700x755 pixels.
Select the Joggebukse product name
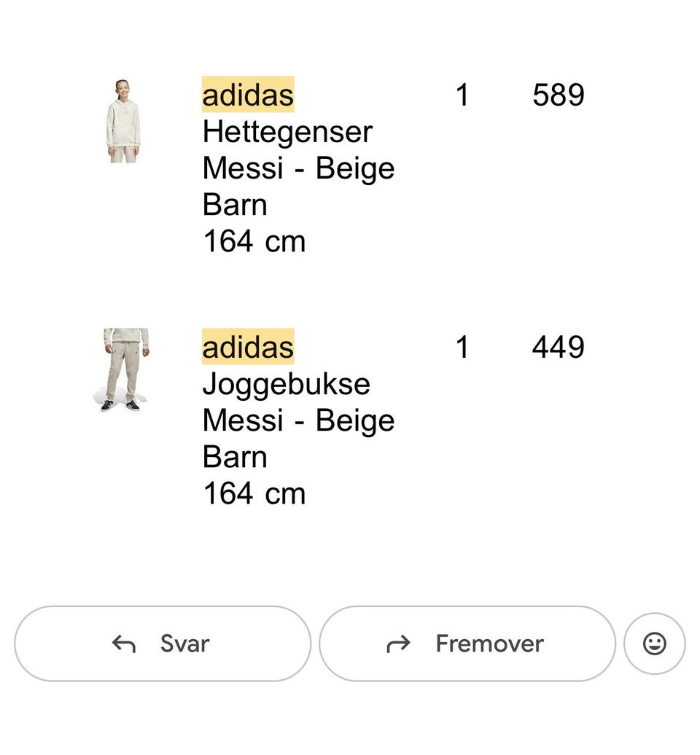click(x=286, y=384)
